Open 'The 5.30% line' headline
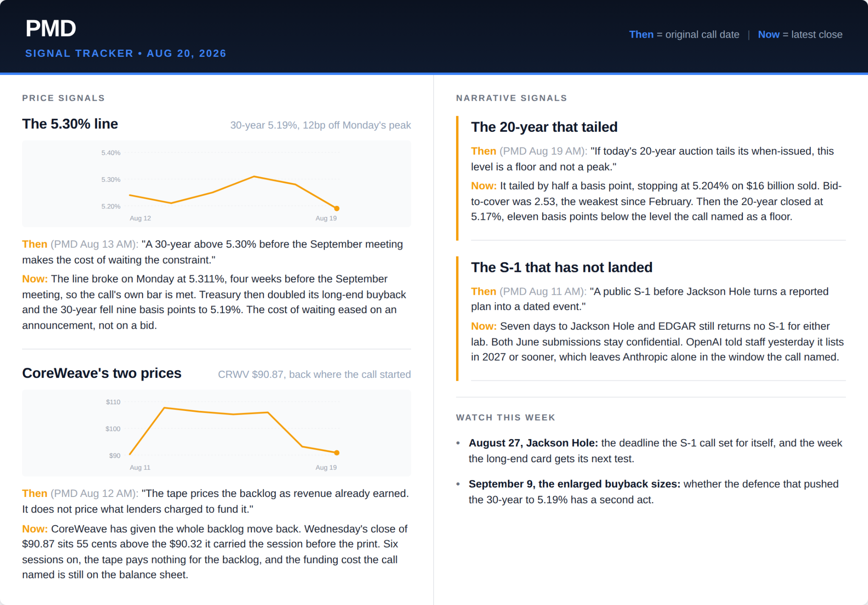Image resolution: width=868 pixels, height=605 pixels. pyautogui.click(x=70, y=124)
